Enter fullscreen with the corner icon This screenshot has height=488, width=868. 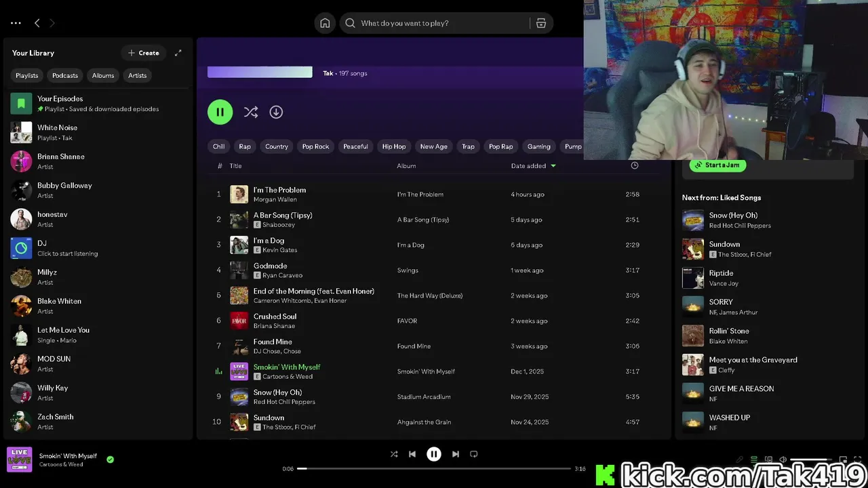point(858,460)
